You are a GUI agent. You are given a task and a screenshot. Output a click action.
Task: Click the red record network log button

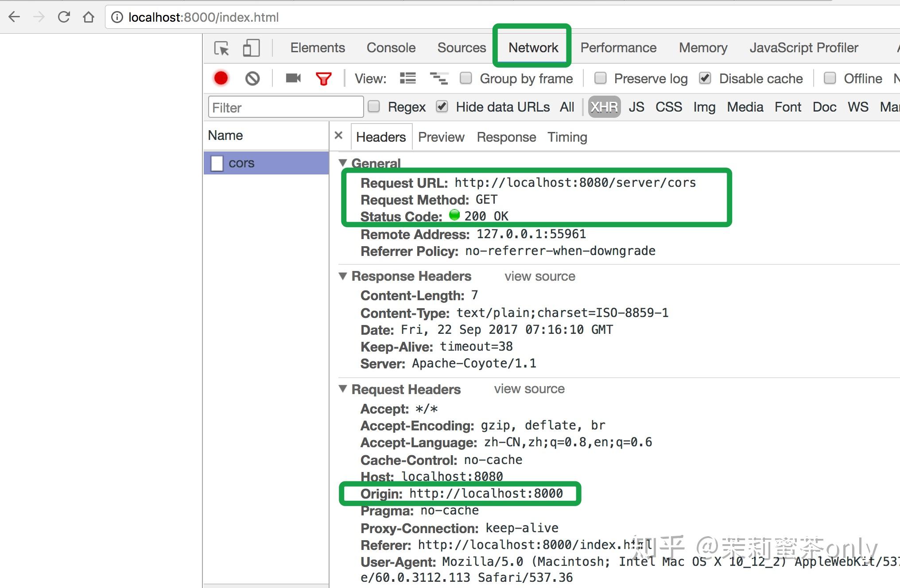221,78
